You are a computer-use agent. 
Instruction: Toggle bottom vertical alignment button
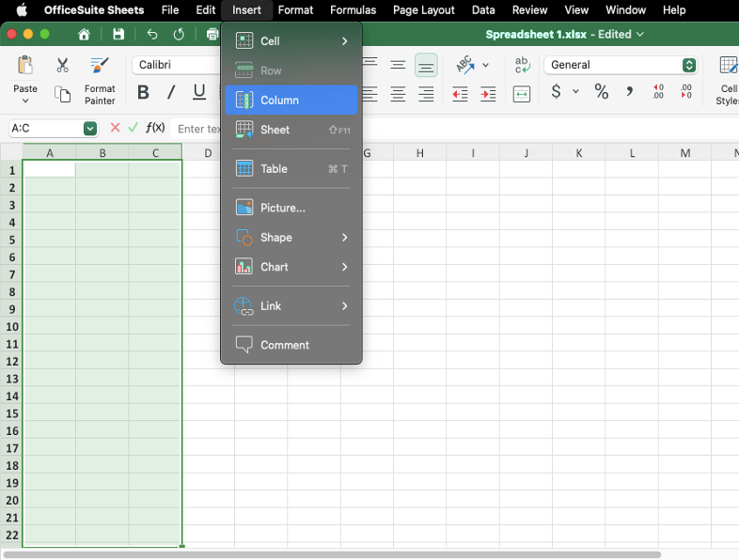coord(426,66)
